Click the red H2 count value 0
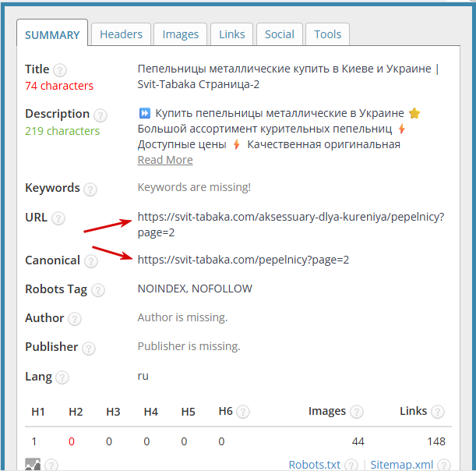Screen dimensions: 476x471 72,441
